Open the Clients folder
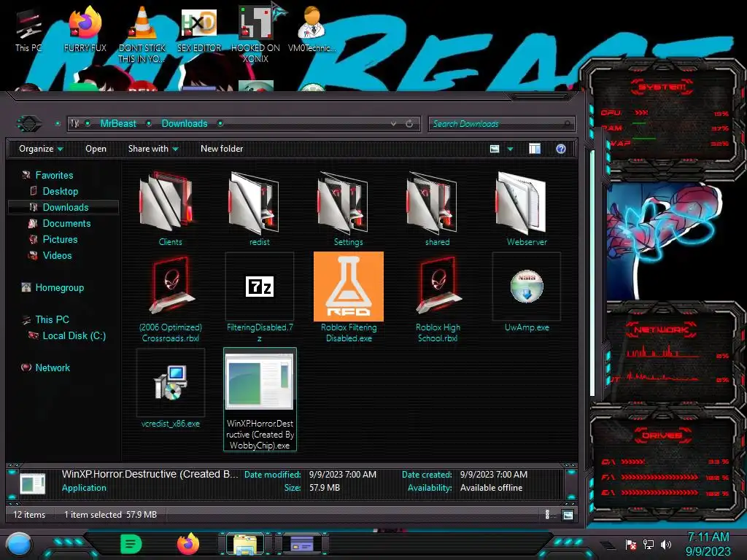The width and height of the screenshot is (747, 560). pyautogui.click(x=170, y=209)
